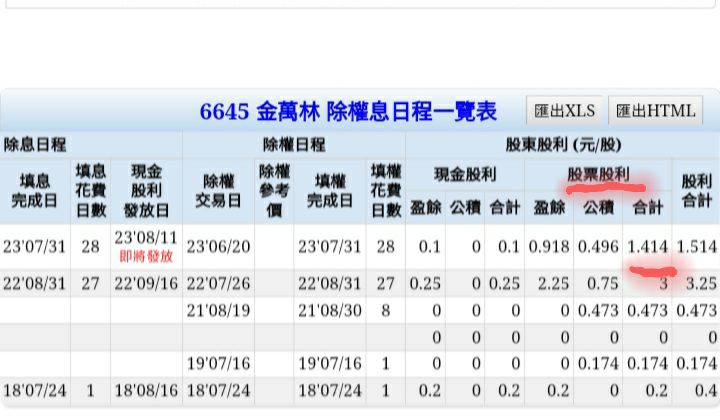Click the red 即將發放 label
The height and width of the screenshot is (420, 720).
[x=146, y=256]
